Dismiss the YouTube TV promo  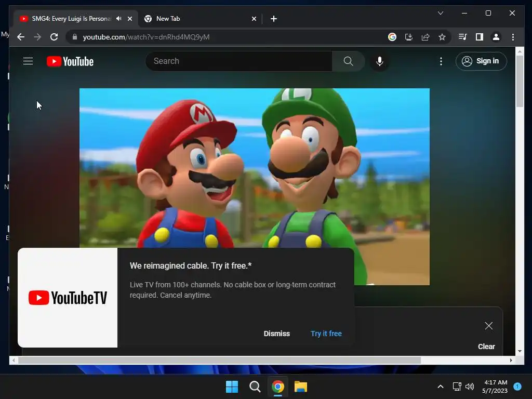pos(277,334)
